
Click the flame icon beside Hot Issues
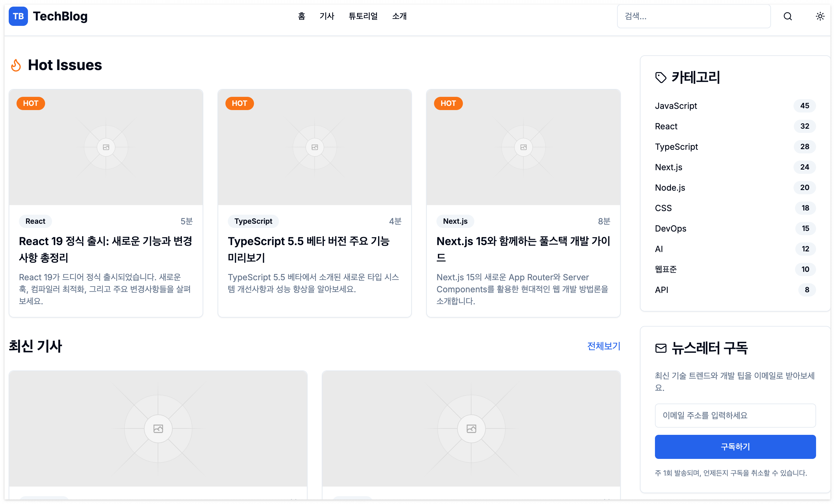(x=16, y=65)
